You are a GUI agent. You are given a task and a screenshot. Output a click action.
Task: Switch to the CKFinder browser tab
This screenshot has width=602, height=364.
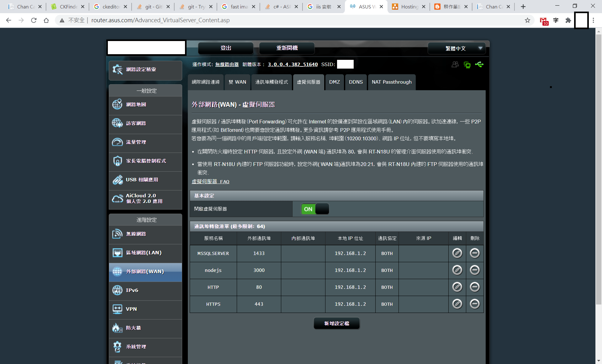pyautogui.click(x=68, y=7)
